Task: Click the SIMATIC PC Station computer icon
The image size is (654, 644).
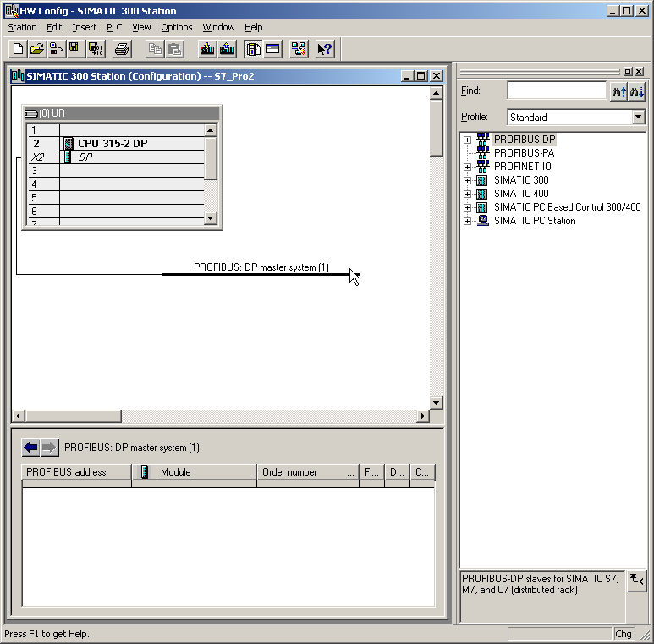Action: pos(482,221)
